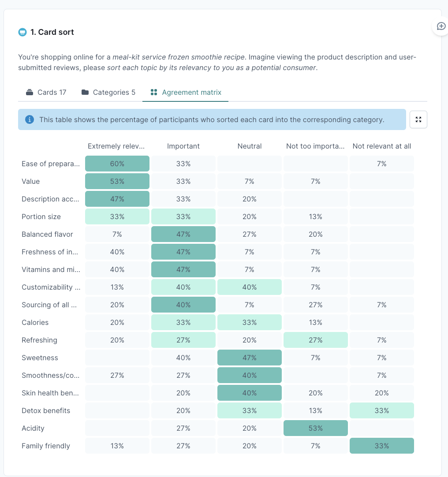448x477 pixels.
Task: Click the Sweetness 47% Neutral cell
Action: (x=250, y=358)
